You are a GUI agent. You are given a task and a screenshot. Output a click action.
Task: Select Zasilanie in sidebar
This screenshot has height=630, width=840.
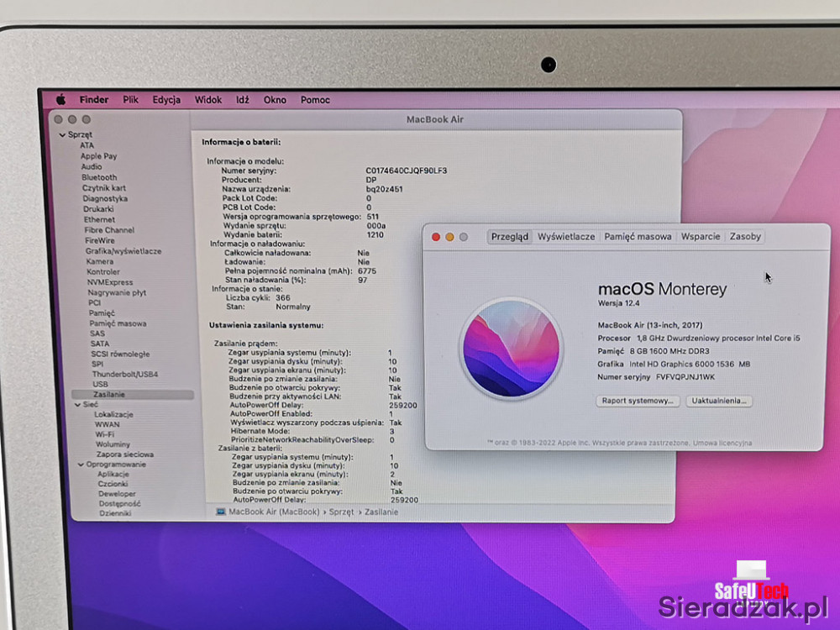[133, 394]
